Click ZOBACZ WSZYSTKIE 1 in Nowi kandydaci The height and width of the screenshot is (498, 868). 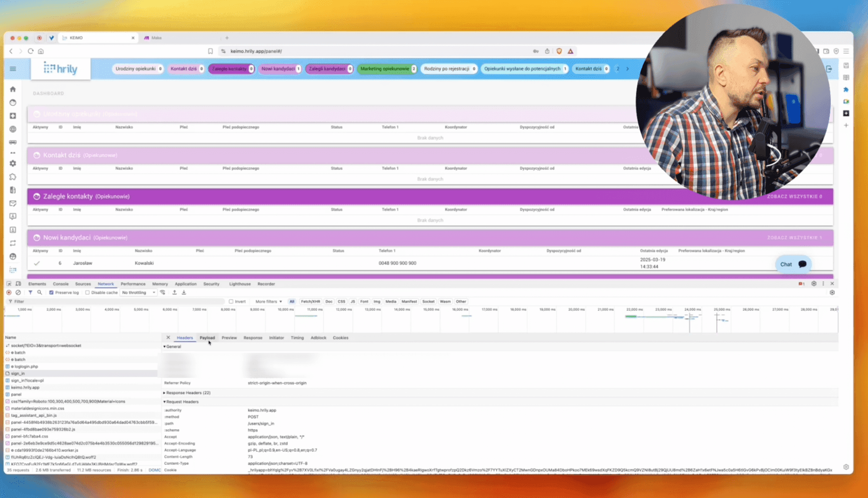click(x=795, y=238)
